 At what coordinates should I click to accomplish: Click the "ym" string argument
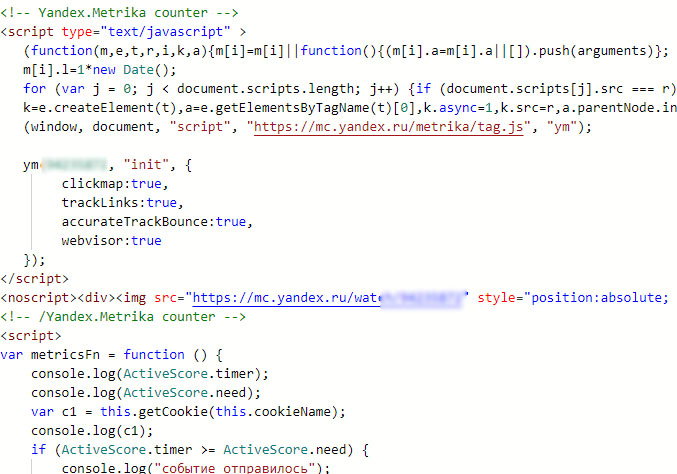point(562,127)
